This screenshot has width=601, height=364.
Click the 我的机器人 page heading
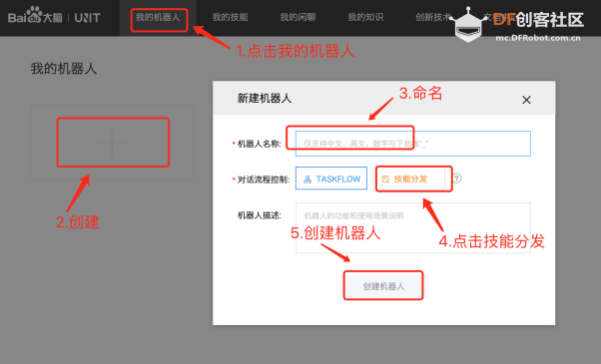click(x=64, y=69)
